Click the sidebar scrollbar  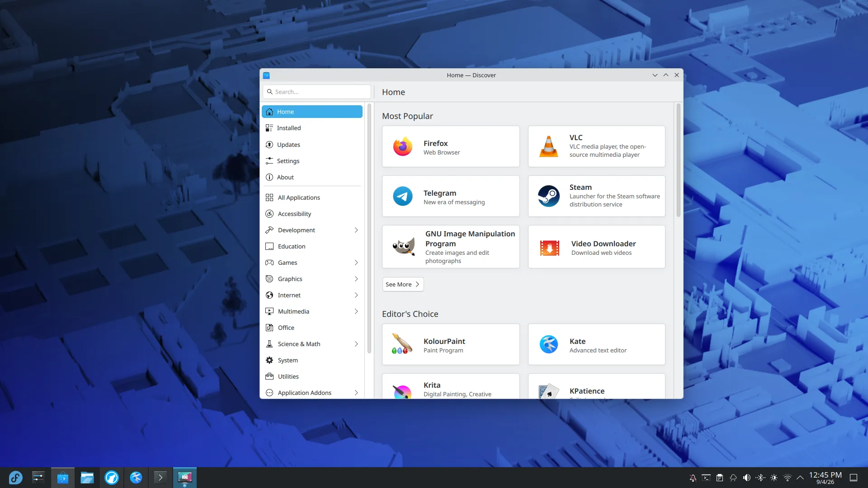[369, 229]
